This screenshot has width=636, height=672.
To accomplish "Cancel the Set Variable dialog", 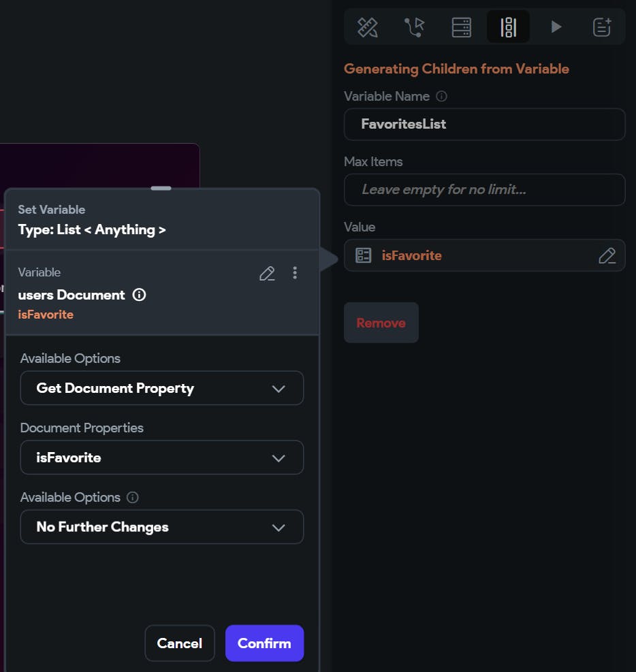I will [x=180, y=643].
